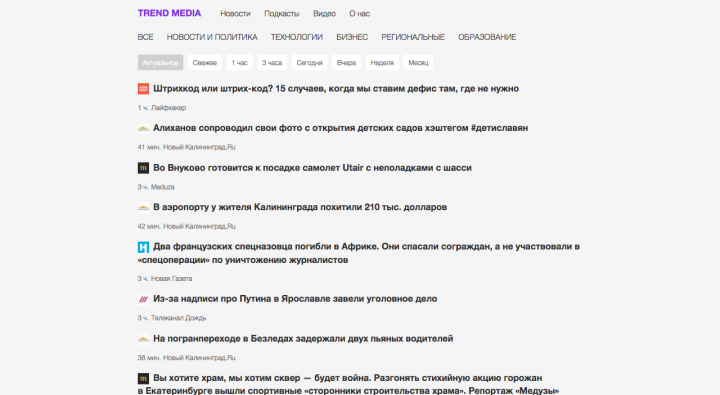Open the РЕГИОНАЛЬНЫЕ category
This screenshot has height=395, width=720.
(x=413, y=37)
